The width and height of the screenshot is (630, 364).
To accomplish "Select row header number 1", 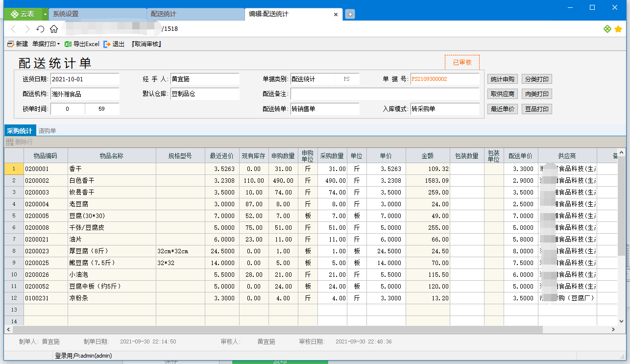I will click(x=14, y=169).
